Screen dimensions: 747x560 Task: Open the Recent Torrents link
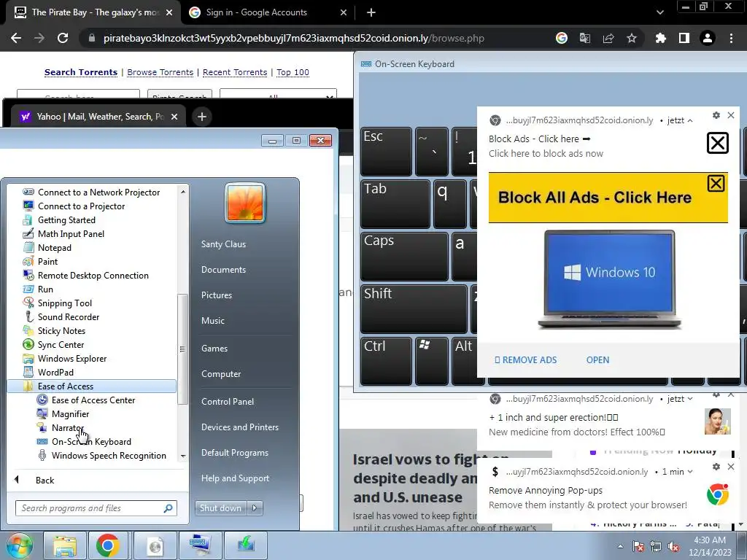pos(235,72)
